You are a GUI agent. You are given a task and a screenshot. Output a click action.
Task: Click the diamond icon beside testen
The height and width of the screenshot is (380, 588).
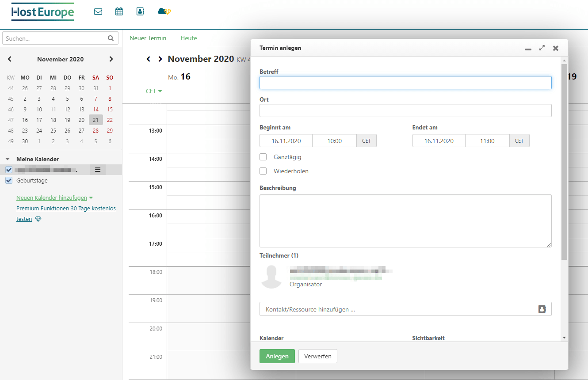point(38,219)
